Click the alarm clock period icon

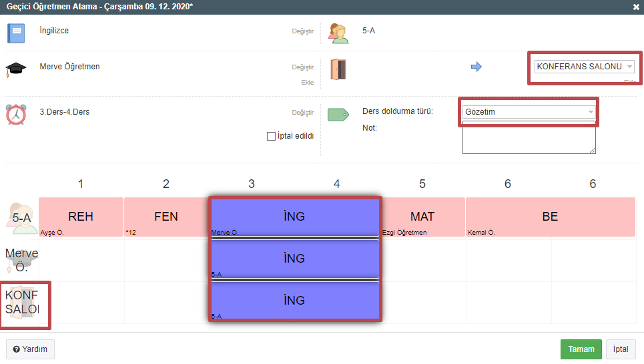click(15, 114)
